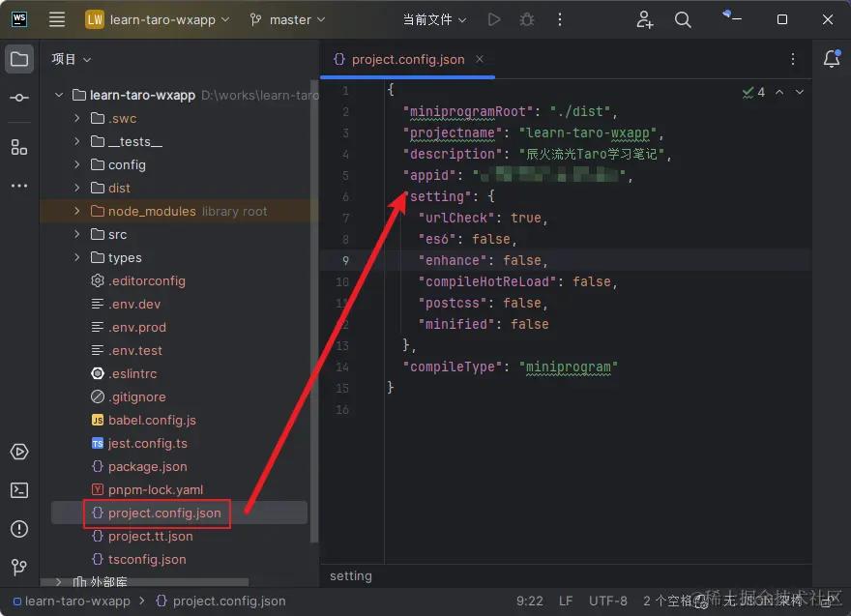The image size is (851, 616).
Task: Select jest.config.ts file
Action: coord(139,444)
